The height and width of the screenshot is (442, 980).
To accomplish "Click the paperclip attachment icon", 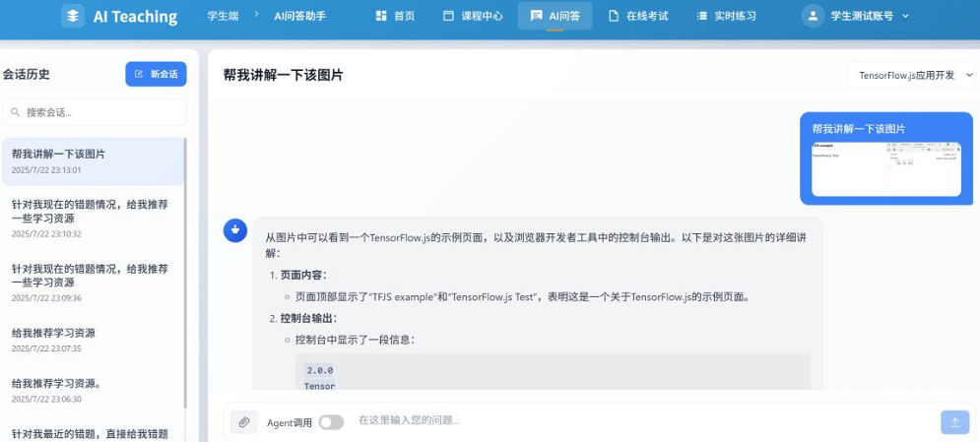I will [x=243, y=422].
